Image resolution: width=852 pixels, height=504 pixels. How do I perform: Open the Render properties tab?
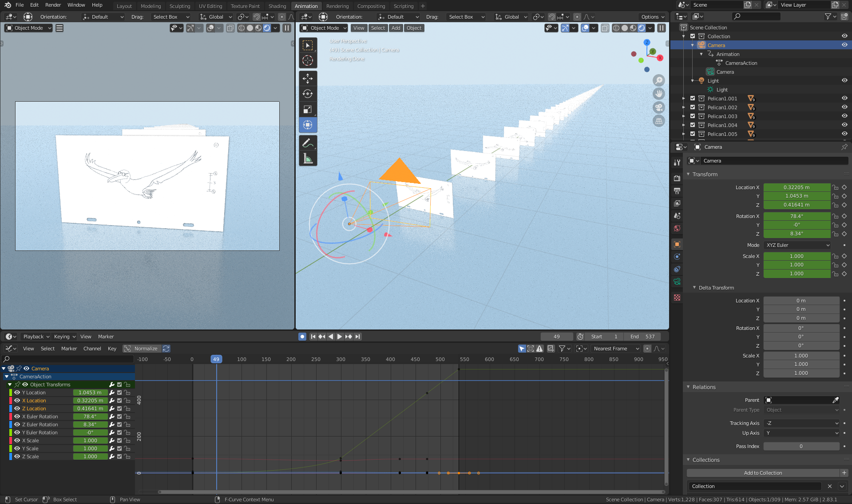677,178
